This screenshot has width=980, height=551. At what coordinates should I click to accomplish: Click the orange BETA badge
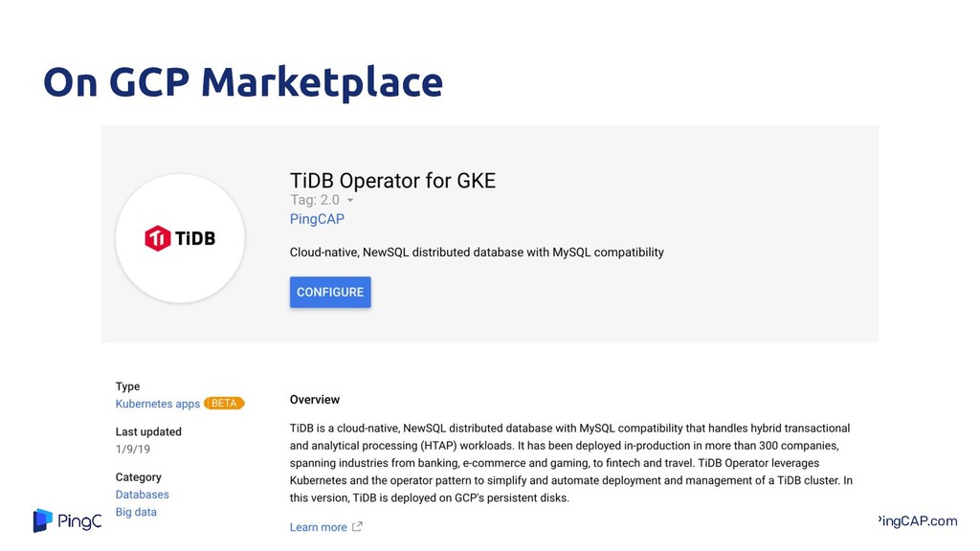(224, 404)
